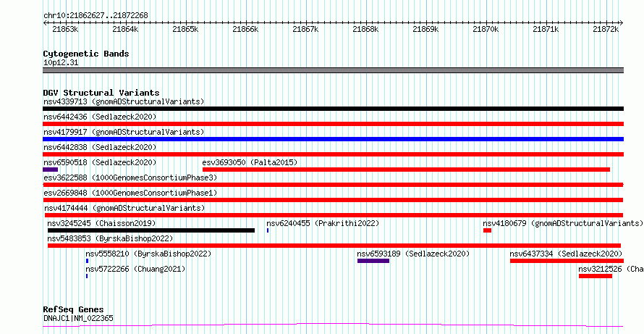
Task: Click the ruler's right arrowhead
Action: (622, 23)
